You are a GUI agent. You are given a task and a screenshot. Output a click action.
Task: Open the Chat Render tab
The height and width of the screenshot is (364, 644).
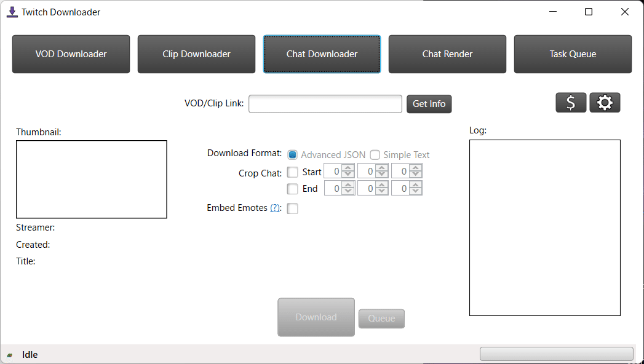tap(447, 54)
